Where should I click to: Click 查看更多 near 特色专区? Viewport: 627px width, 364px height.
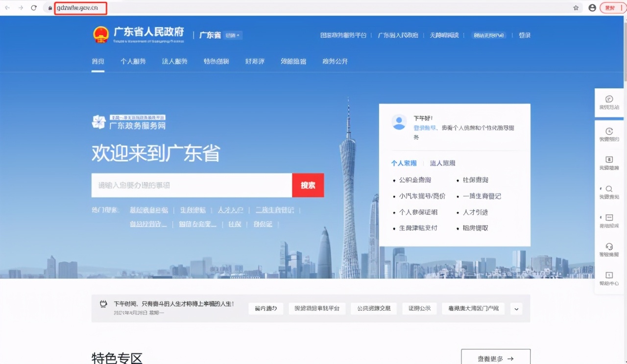pos(495,358)
